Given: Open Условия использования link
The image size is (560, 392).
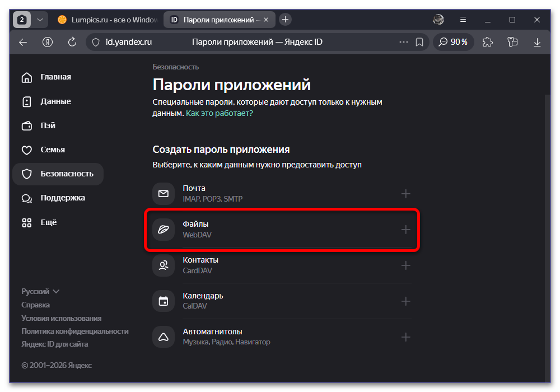Looking at the screenshot, I should (62, 318).
